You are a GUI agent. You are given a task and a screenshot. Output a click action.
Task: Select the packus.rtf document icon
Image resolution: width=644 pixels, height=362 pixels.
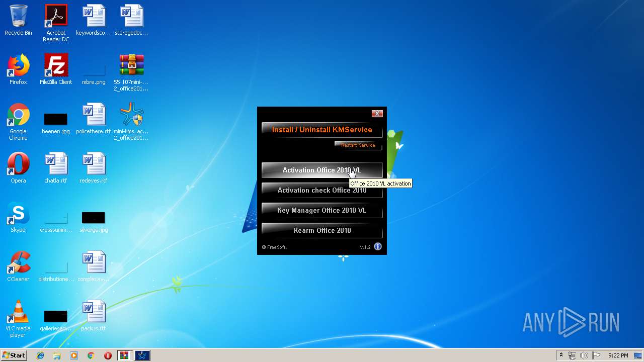pyautogui.click(x=94, y=316)
